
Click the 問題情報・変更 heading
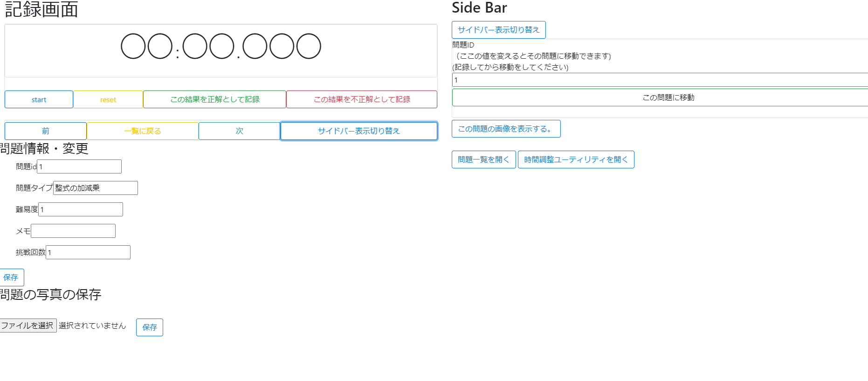(x=44, y=149)
